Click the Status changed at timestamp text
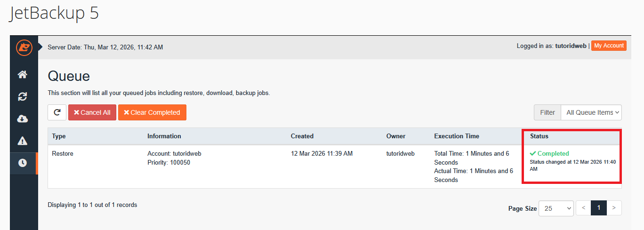 coord(573,165)
